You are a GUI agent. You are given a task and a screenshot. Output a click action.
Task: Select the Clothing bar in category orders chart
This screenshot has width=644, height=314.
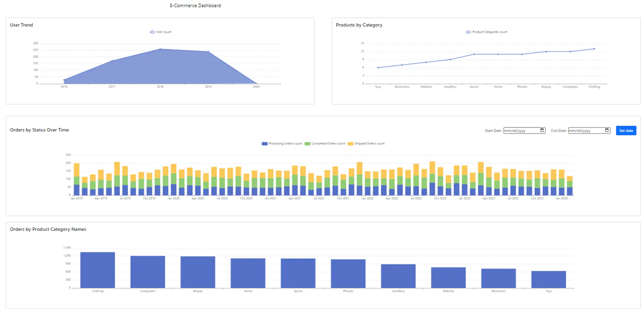pos(97,270)
